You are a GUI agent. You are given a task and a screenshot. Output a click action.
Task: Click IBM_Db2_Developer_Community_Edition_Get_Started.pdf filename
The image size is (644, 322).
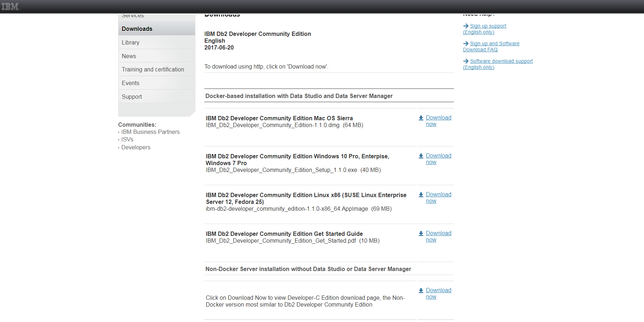281,241
